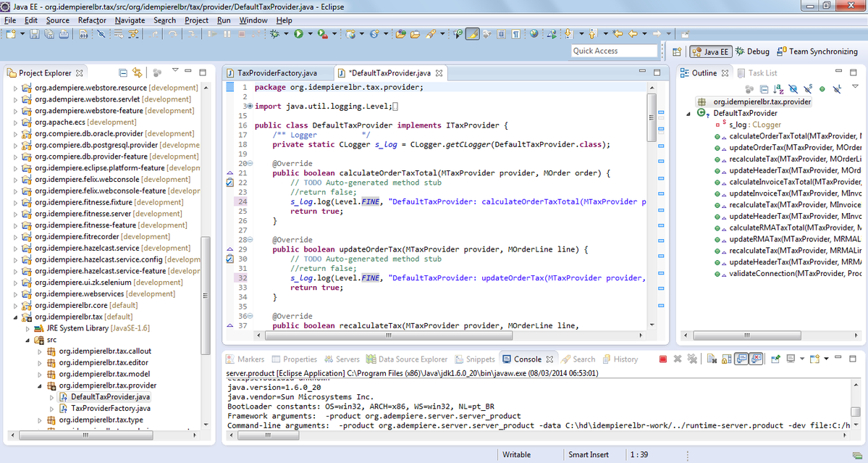Image resolution: width=868 pixels, height=463 pixels.
Task: Click the Debug bug icon in toolbar
Action: 275,34
